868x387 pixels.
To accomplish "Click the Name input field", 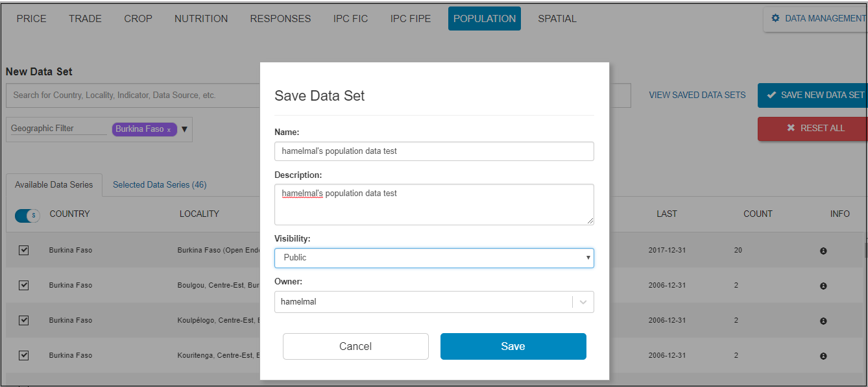I will [434, 151].
